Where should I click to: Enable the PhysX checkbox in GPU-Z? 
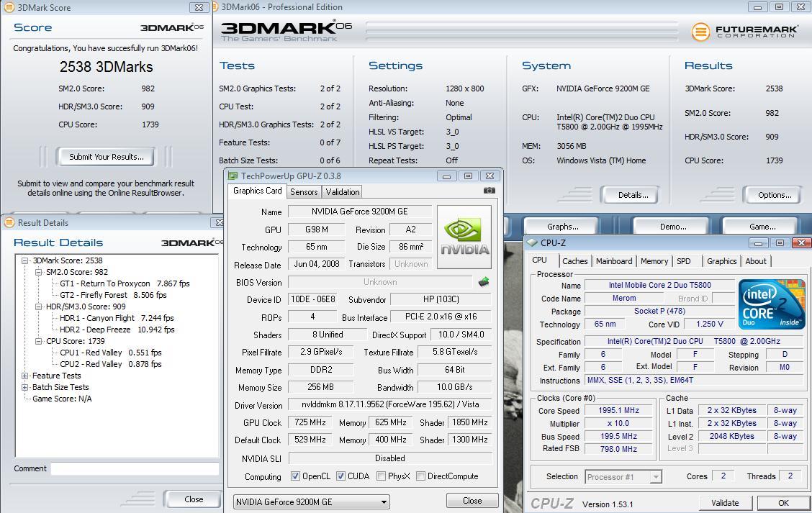pos(381,476)
